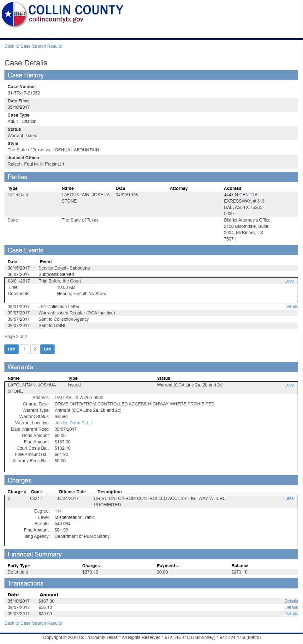Click the Trial Before the Court event row

[x=60, y=281]
